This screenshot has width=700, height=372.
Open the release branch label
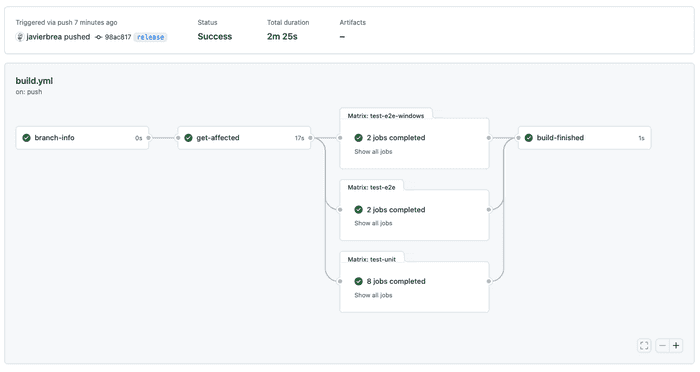click(x=150, y=37)
